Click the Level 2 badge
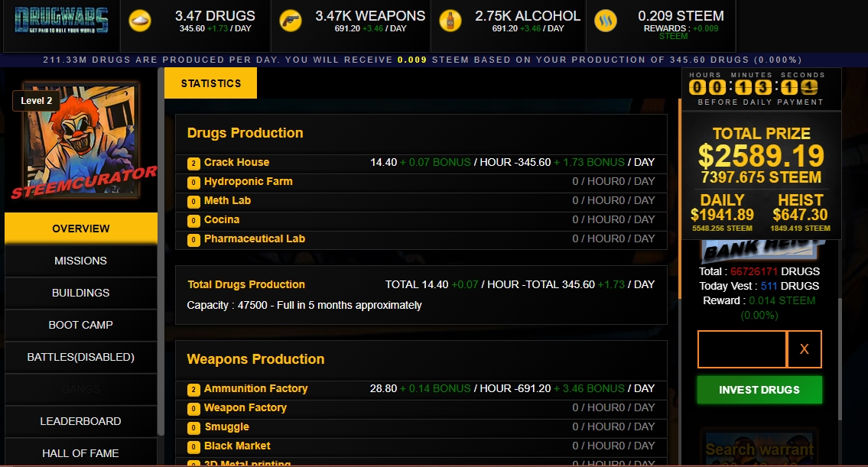 pyautogui.click(x=37, y=101)
